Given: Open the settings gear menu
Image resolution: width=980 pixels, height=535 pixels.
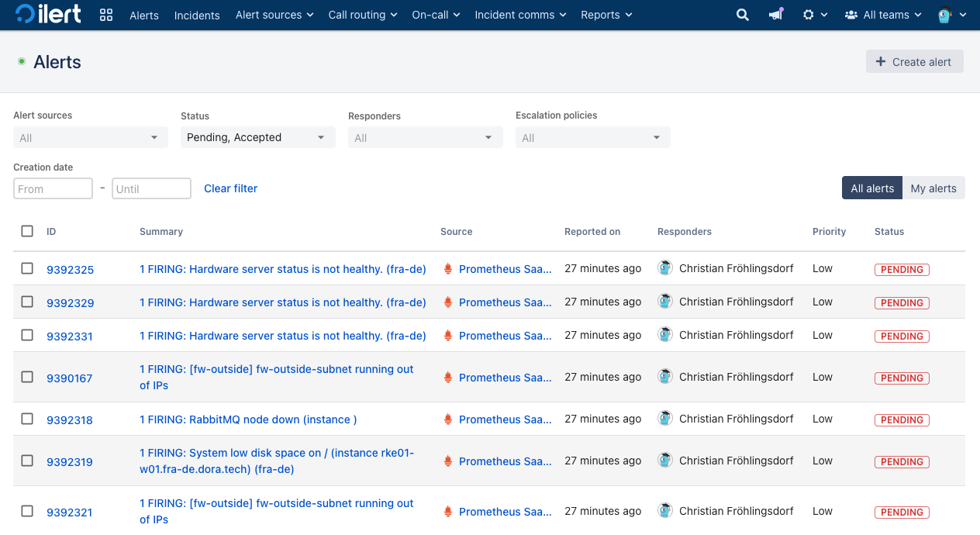Looking at the screenshot, I should pos(813,15).
